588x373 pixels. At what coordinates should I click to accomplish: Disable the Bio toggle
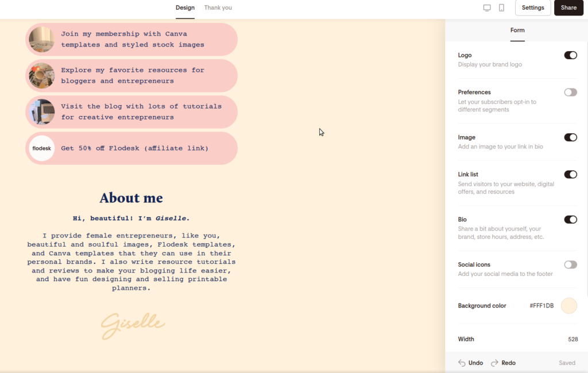(x=570, y=220)
